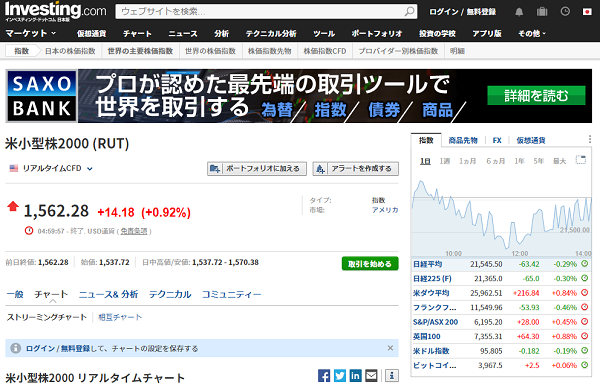Click the clock icon in 日経平均 row
Screen dimensions: 600x385
(x=585, y=264)
